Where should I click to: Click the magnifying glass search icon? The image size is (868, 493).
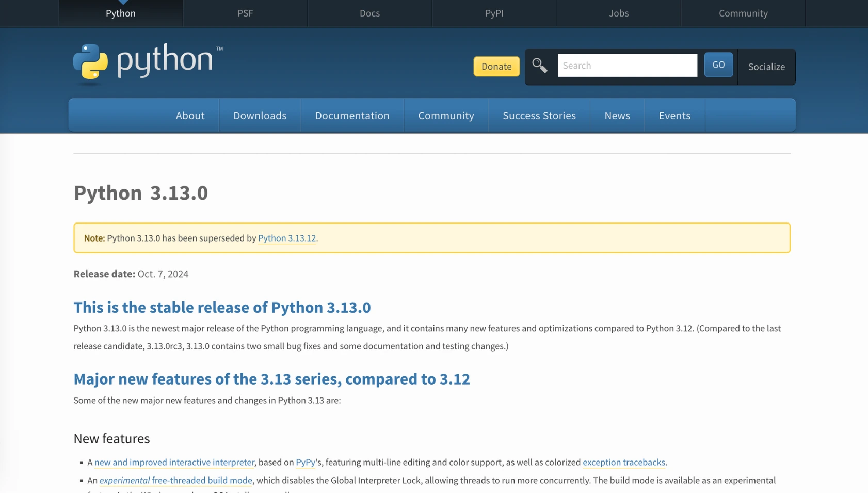tap(539, 66)
